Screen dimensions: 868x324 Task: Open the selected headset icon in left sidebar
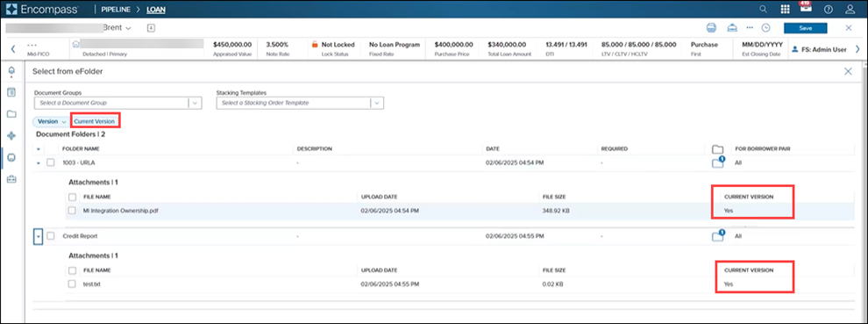[11, 157]
